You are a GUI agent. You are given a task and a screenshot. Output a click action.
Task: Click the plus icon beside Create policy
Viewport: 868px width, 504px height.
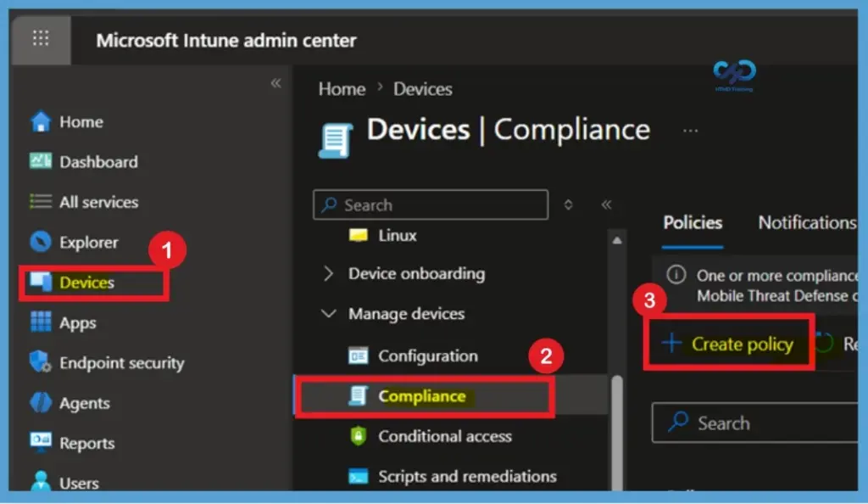click(x=671, y=343)
